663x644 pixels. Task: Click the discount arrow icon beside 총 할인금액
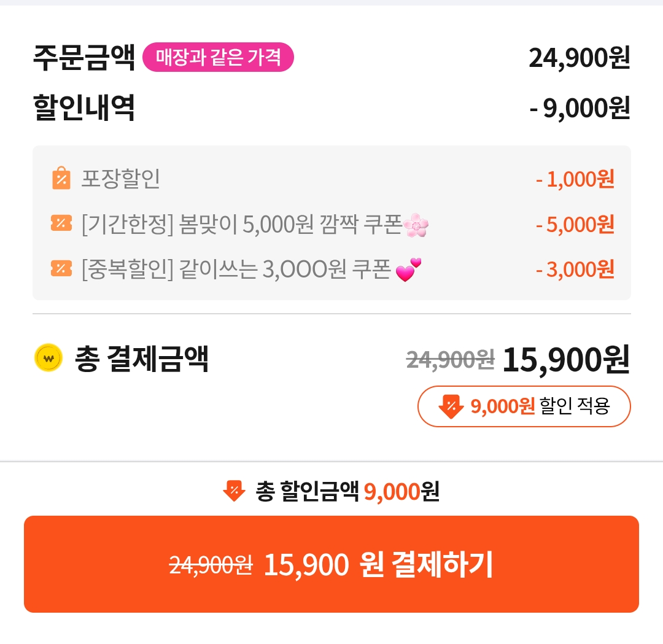pos(234,491)
